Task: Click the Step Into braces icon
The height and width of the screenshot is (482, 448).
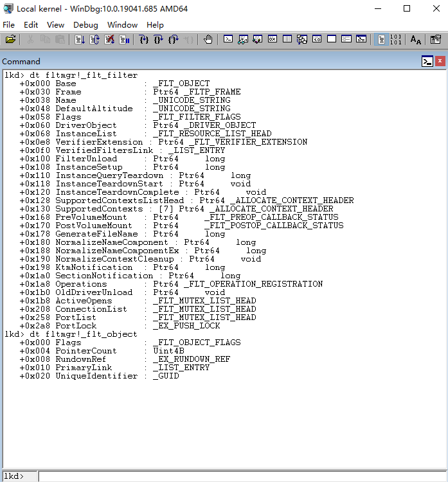Action: point(143,39)
